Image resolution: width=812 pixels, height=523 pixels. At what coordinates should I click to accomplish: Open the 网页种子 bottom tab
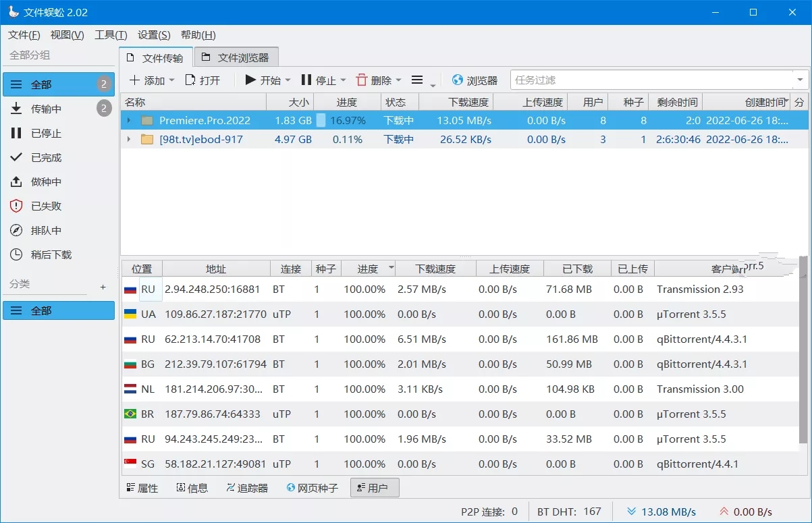pyautogui.click(x=312, y=488)
